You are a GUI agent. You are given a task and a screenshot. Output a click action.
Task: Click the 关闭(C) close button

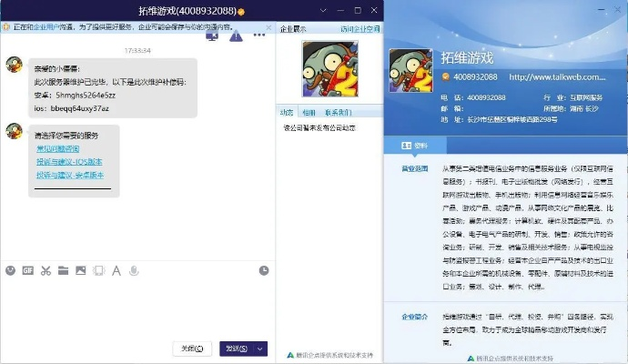pos(192,349)
